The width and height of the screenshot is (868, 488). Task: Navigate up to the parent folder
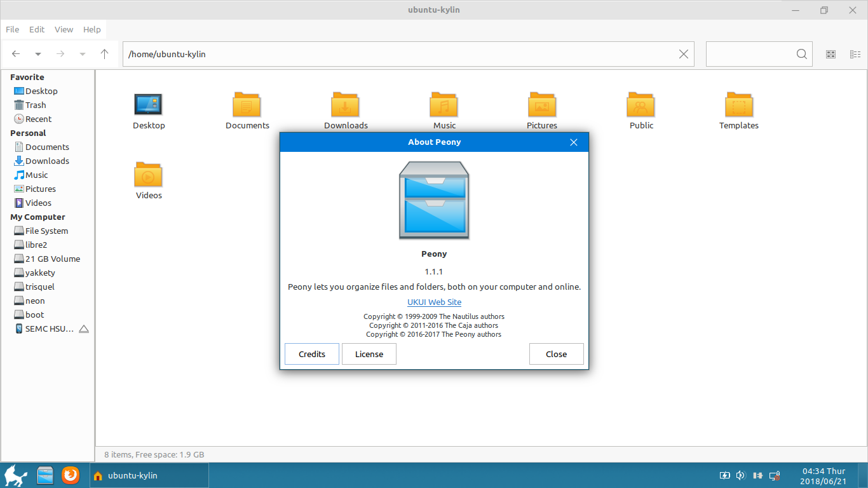[104, 54]
